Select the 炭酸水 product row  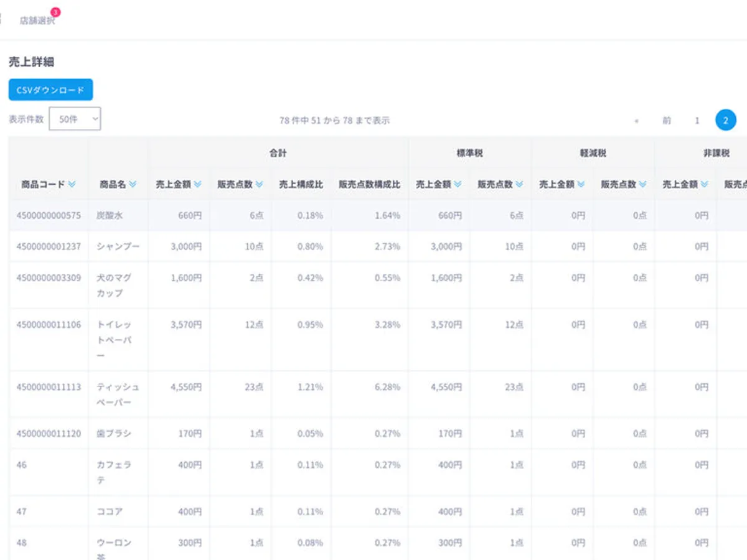coord(110,215)
